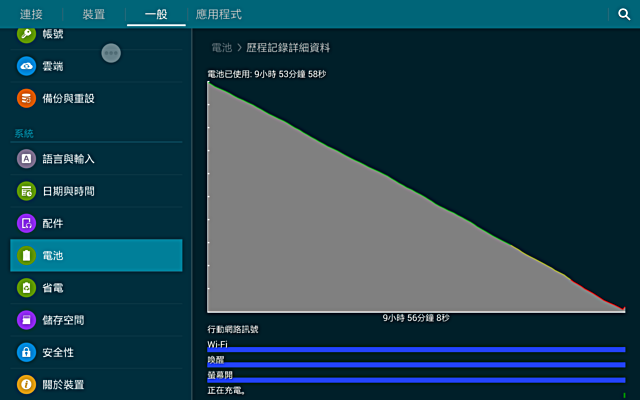
Task: Click the Wi-Fi blue activity bar
Action: coord(416,350)
